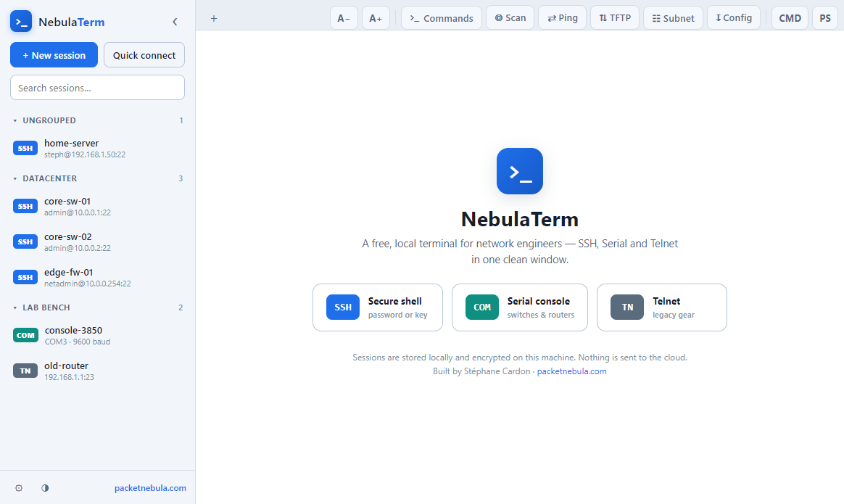
Task: Click the steph@192.168.1.50:22 address text
Action: click(x=85, y=154)
